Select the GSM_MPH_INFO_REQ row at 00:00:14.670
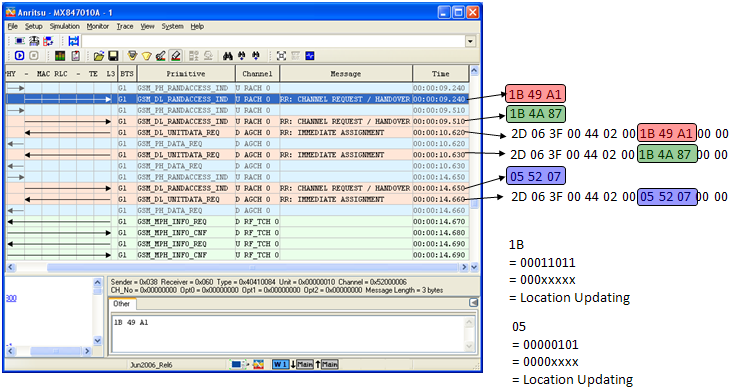The image size is (731, 389). (237, 222)
